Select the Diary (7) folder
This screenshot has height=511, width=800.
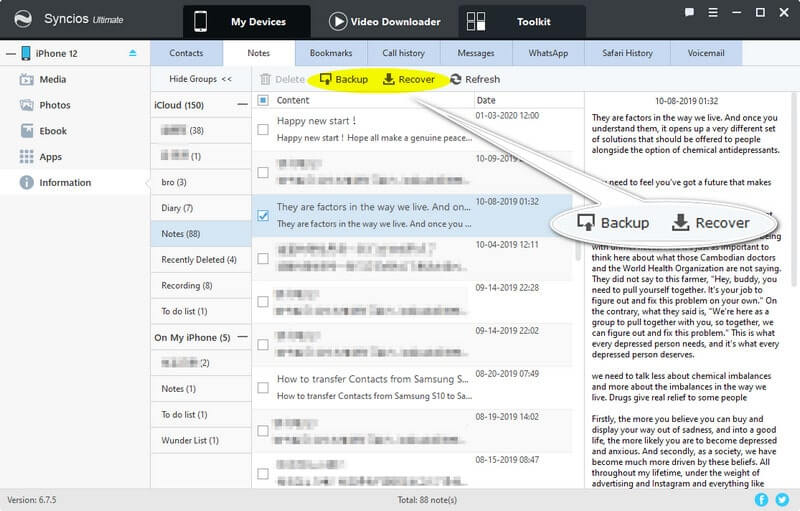tap(201, 208)
